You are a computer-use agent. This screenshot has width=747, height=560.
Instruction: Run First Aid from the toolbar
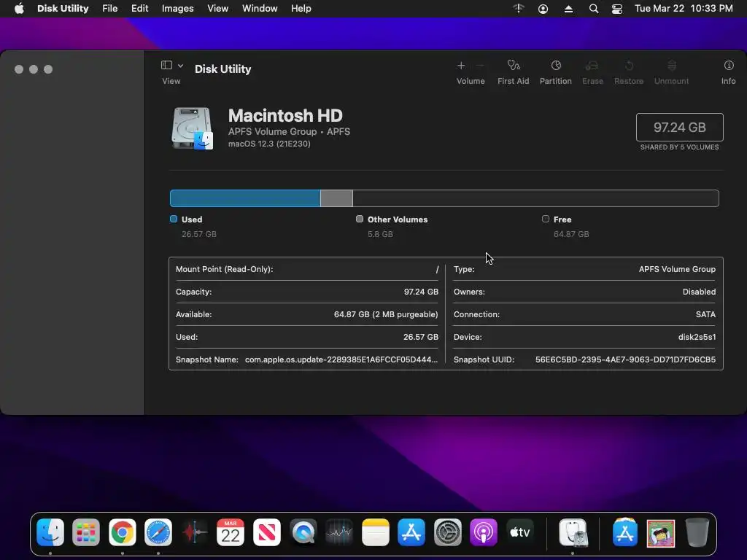point(513,66)
